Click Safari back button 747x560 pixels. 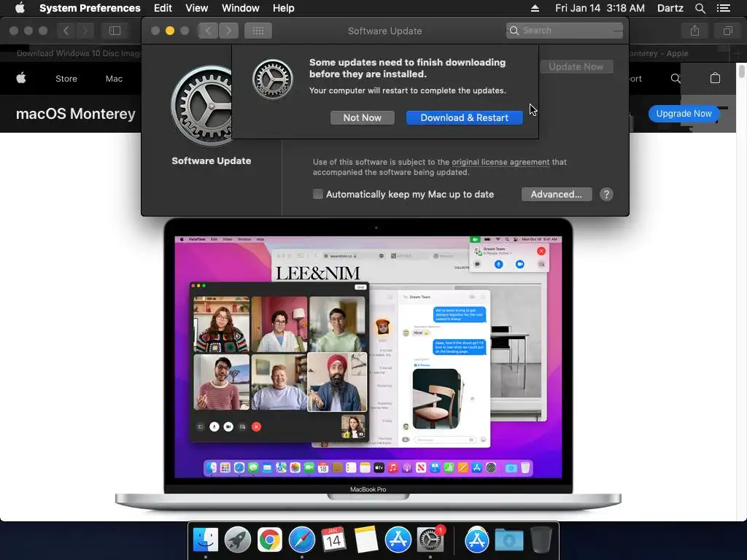66,31
